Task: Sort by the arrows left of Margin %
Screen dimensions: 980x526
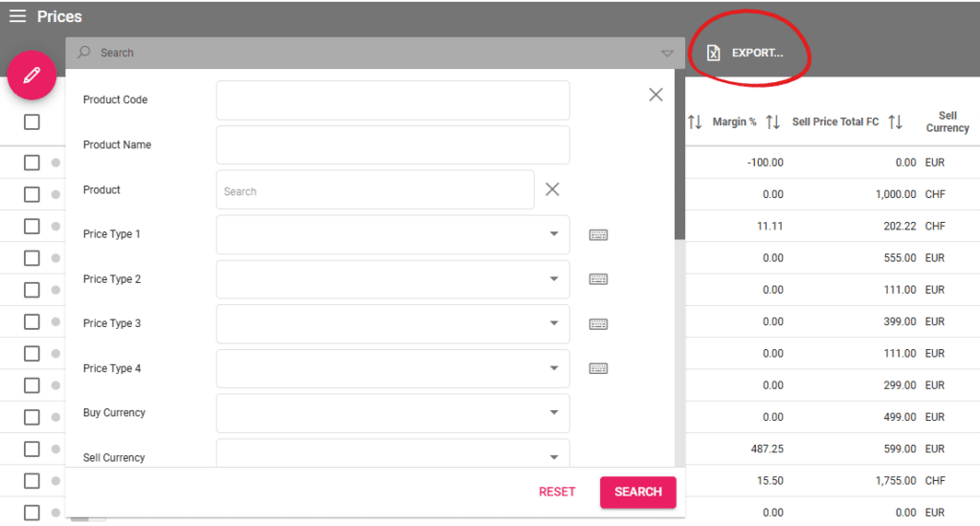Action: (x=695, y=121)
